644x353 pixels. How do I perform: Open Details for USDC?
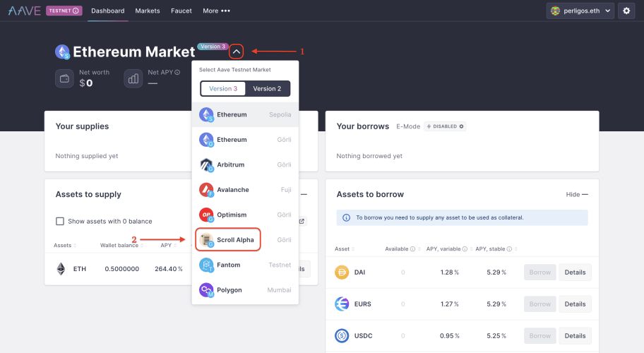coord(575,336)
